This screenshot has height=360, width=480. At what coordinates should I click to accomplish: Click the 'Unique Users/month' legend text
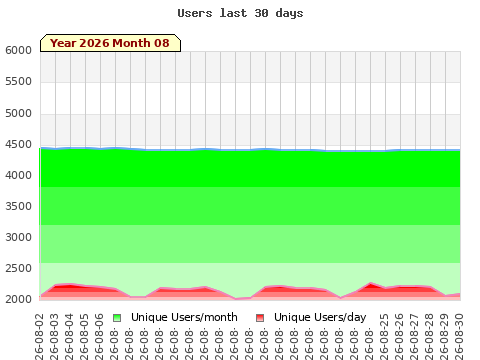(184, 317)
